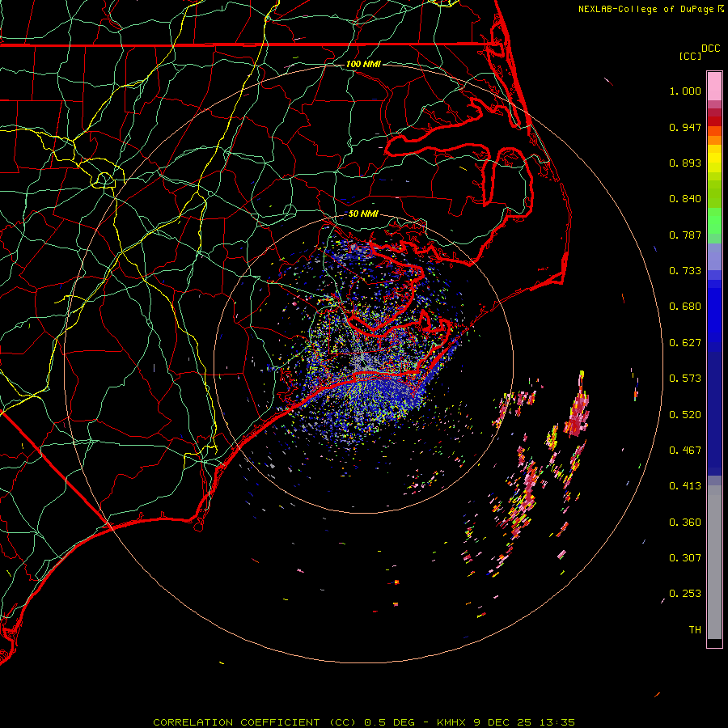The image size is (728, 728).
Task: Click the 0.307 scale value
Action: (x=685, y=558)
